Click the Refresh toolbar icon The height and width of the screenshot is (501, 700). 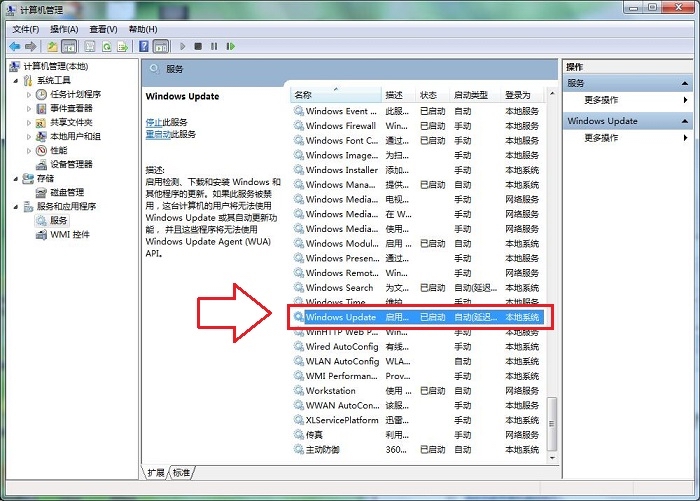[x=108, y=46]
